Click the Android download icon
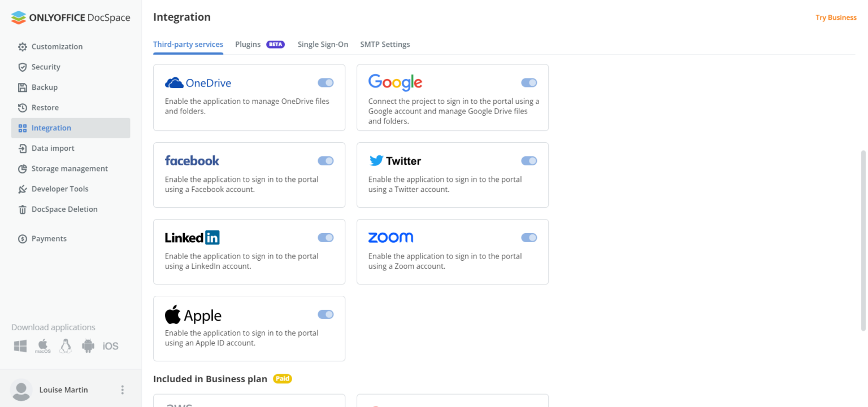This screenshot has height=407, width=868. coord(88,346)
